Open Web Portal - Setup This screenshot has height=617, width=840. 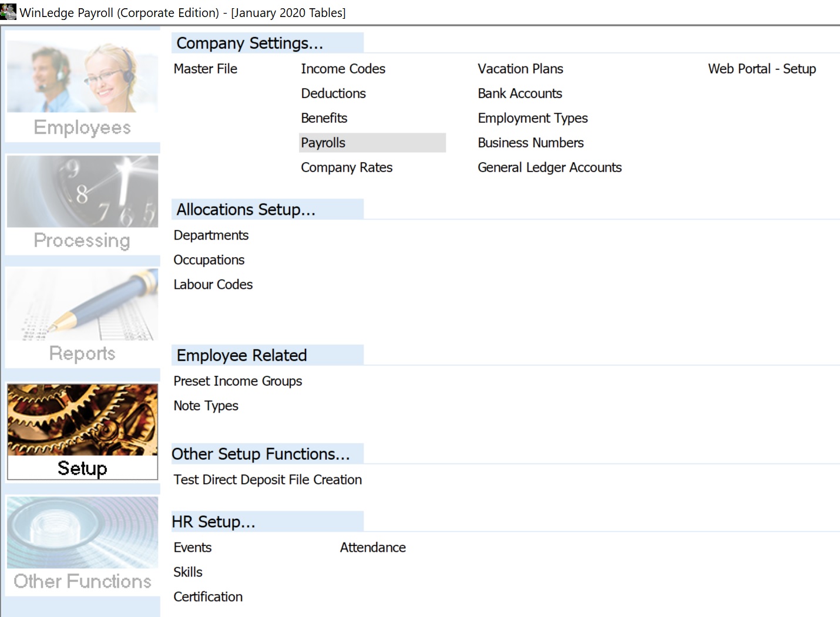(x=762, y=69)
